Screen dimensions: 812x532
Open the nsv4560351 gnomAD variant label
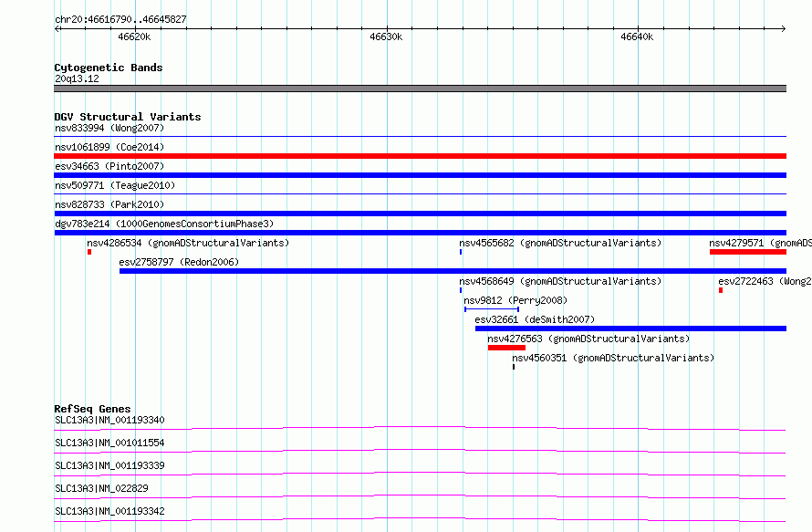coord(613,358)
